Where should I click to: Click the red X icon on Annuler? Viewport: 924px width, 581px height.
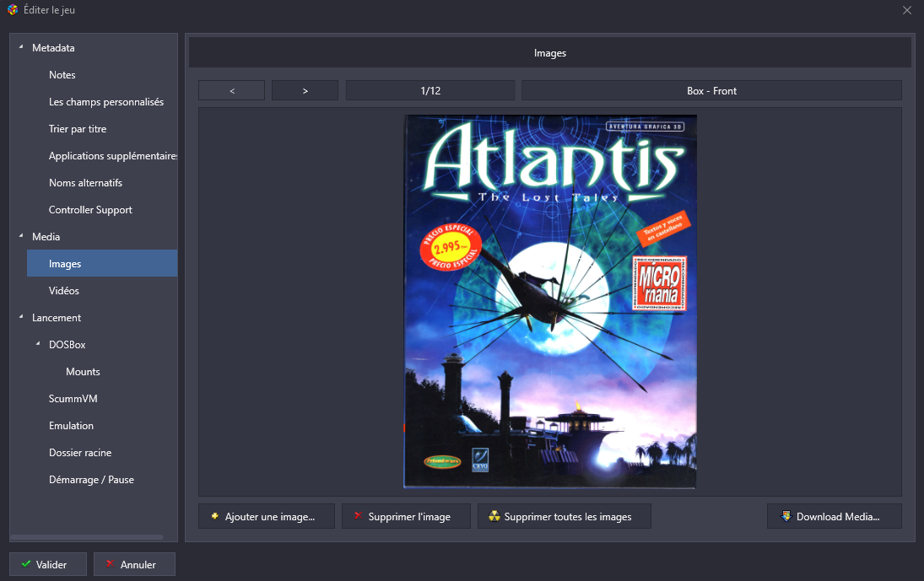(110, 564)
